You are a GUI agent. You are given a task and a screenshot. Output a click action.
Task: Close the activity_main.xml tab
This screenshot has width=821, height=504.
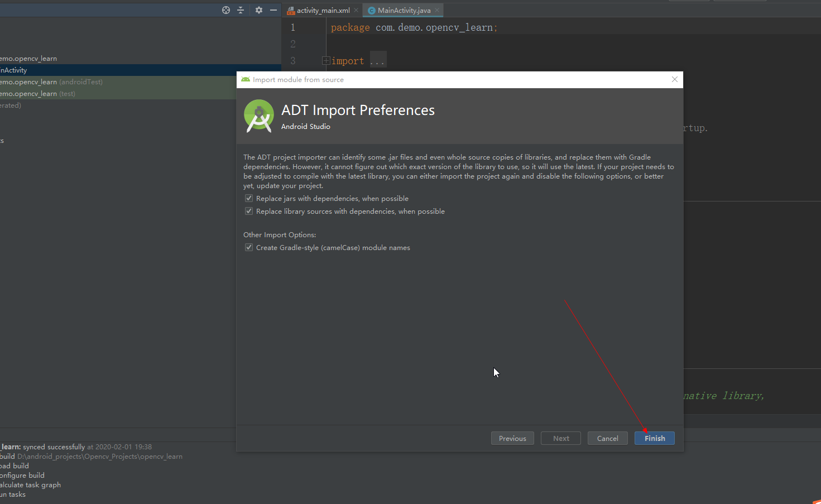tap(356, 10)
